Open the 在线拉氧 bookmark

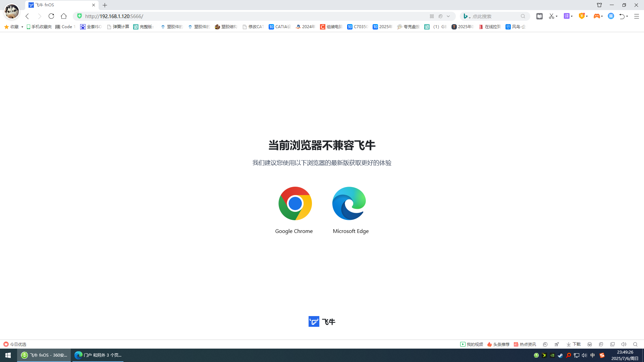[489, 27]
